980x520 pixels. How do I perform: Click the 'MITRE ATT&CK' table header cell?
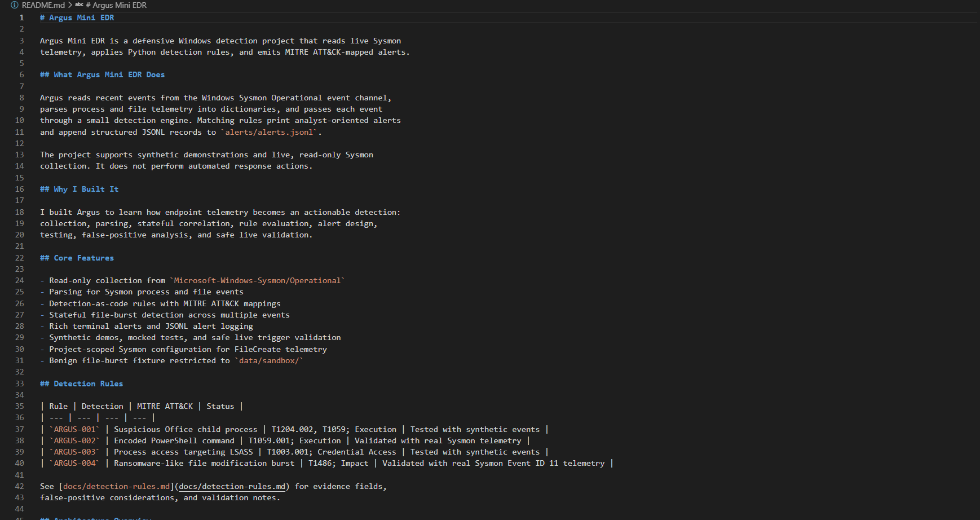(x=165, y=406)
